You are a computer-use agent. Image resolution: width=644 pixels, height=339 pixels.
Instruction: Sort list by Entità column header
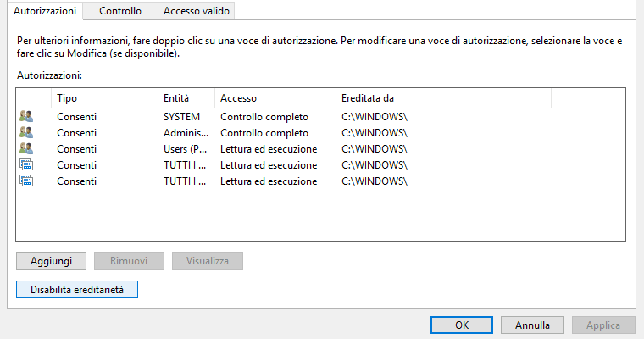(186, 98)
